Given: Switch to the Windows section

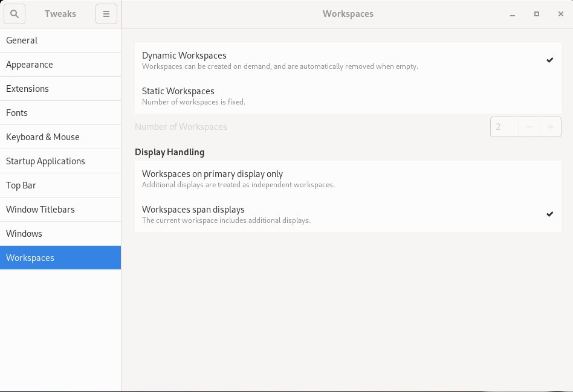Looking at the screenshot, I should point(60,233).
